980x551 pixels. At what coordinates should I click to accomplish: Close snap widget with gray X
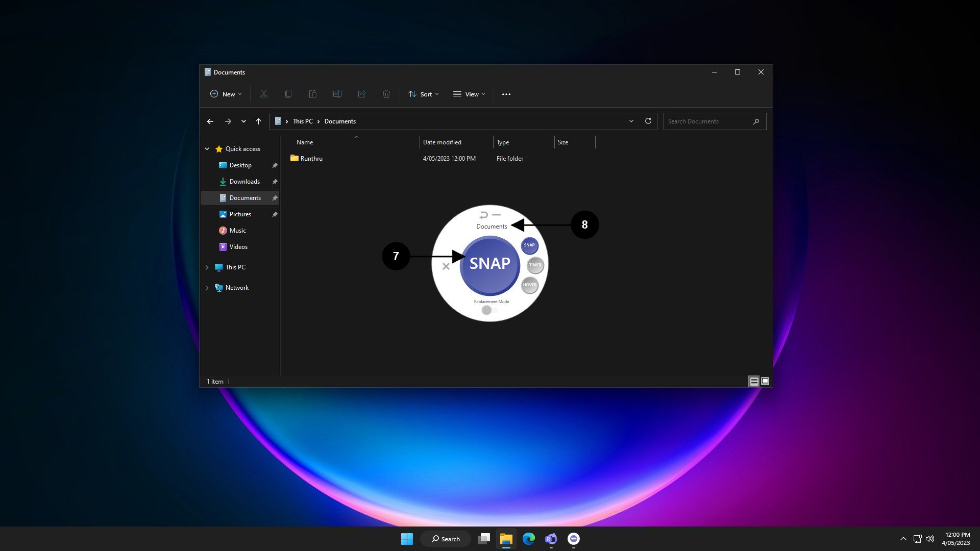click(x=446, y=266)
